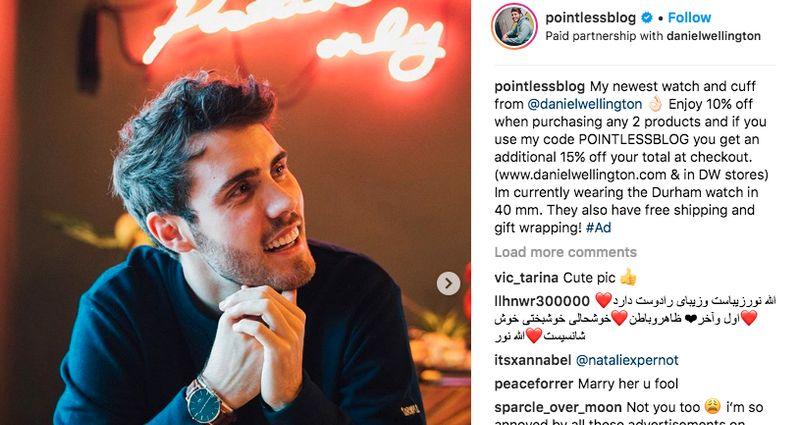
Task: Open sparcle_over_moon commenter profile
Action: coord(558,407)
